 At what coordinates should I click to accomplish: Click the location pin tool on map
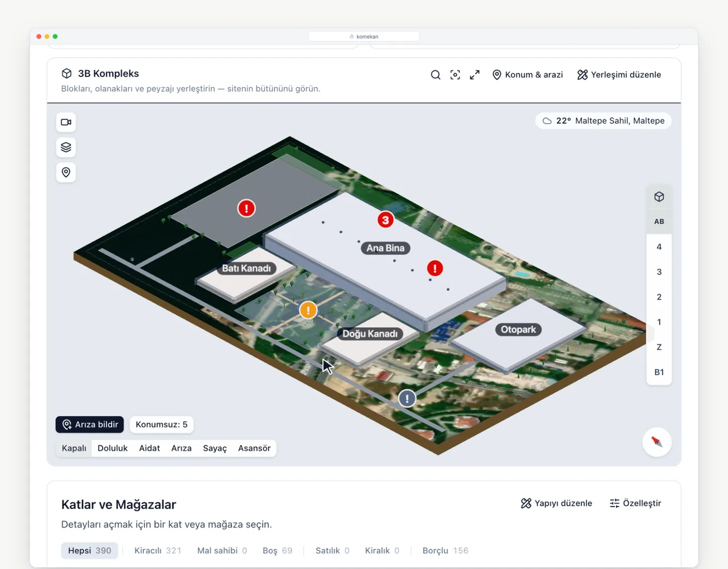point(66,172)
